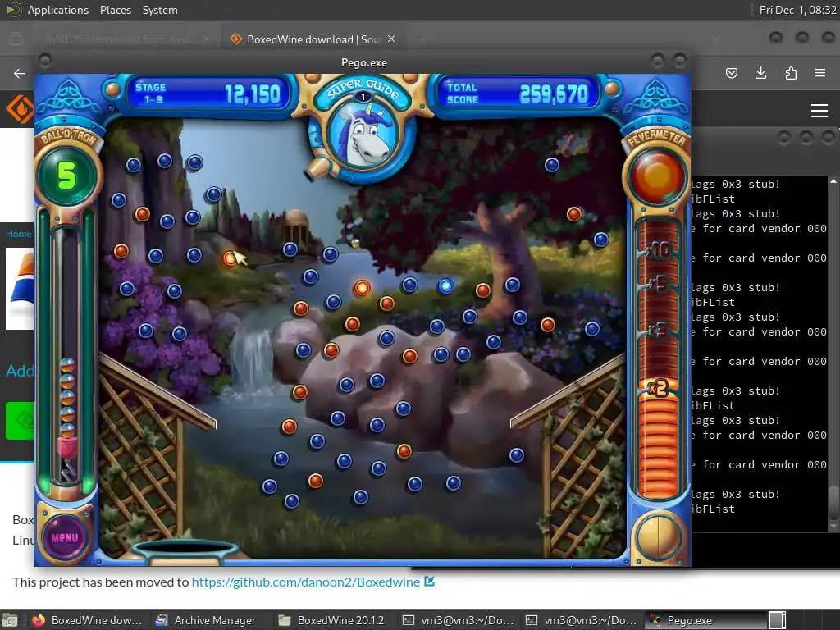Click the Pego.exe window title bar
Image resolution: width=840 pixels, height=630 pixels.
pyautogui.click(x=363, y=62)
